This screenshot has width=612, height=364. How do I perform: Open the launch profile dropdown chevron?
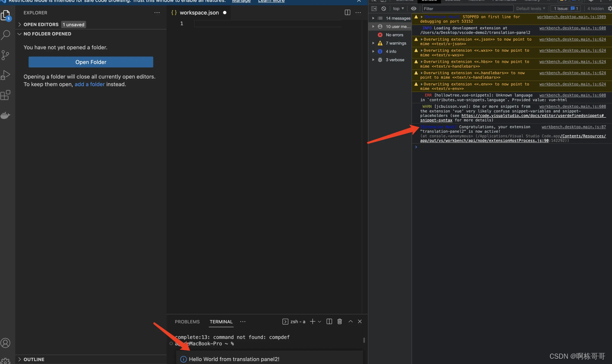tap(319, 322)
